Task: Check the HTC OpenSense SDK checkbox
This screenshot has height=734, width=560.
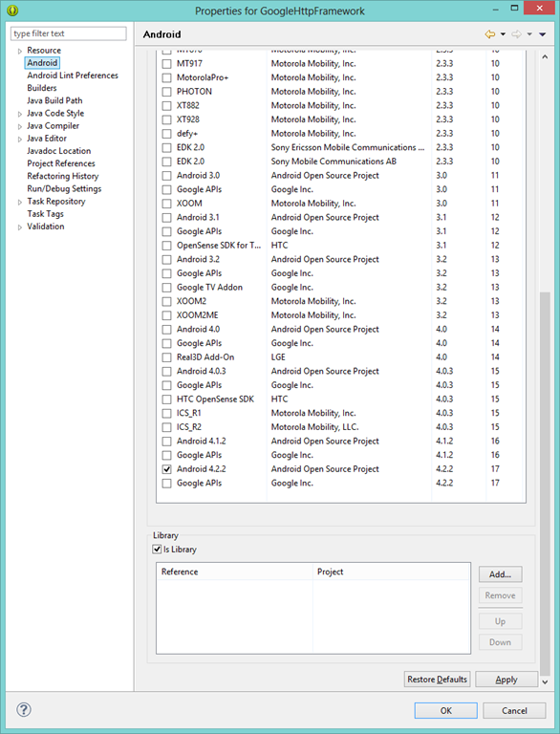Action: coord(166,399)
